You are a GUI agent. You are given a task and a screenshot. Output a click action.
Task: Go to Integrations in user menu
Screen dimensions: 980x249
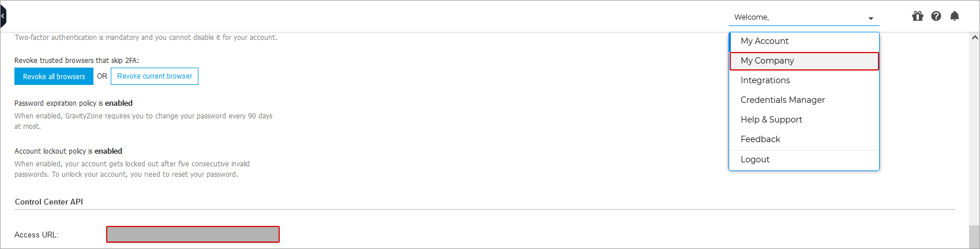click(765, 80)
